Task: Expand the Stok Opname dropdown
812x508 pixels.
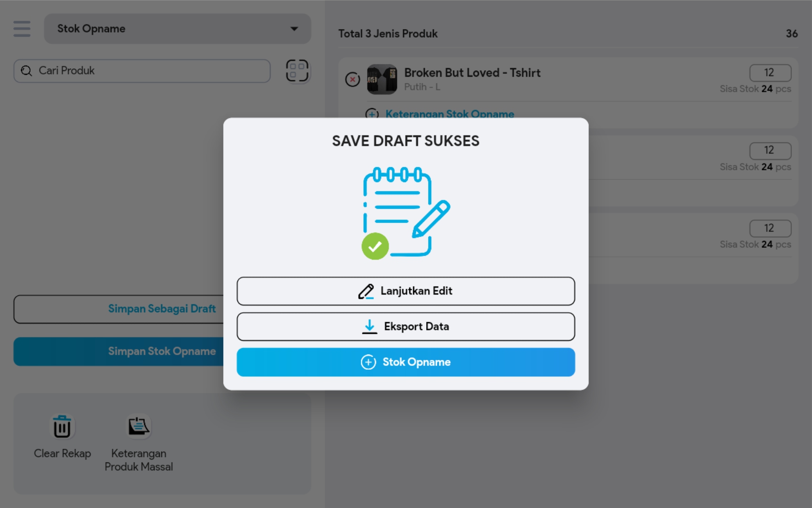Action: (x=177, y=29)
